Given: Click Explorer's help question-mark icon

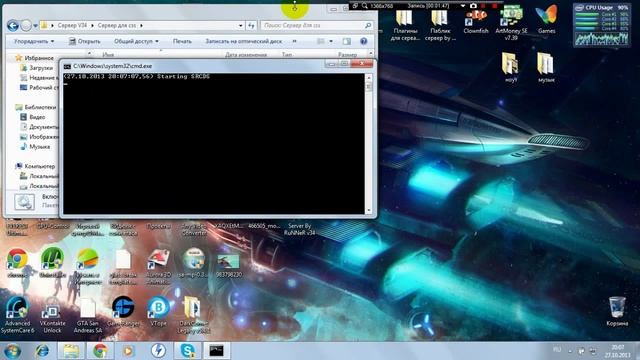Looking at the screenshot, I should click(x=363, y=41).
